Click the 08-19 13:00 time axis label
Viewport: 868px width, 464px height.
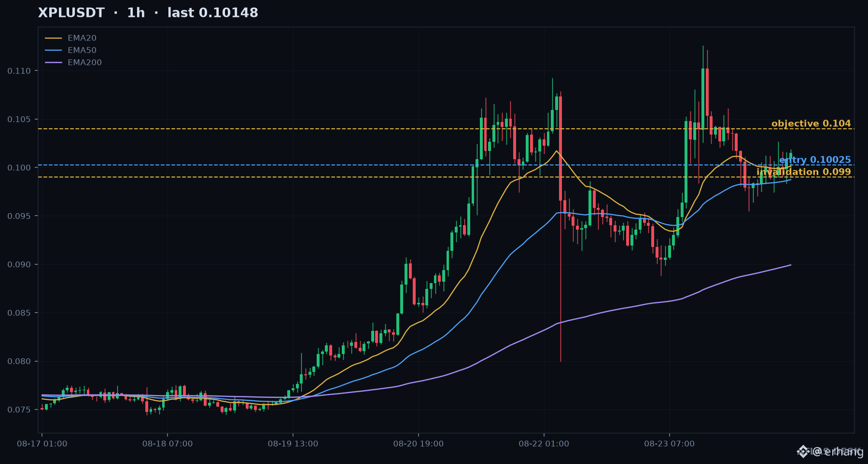293,444
